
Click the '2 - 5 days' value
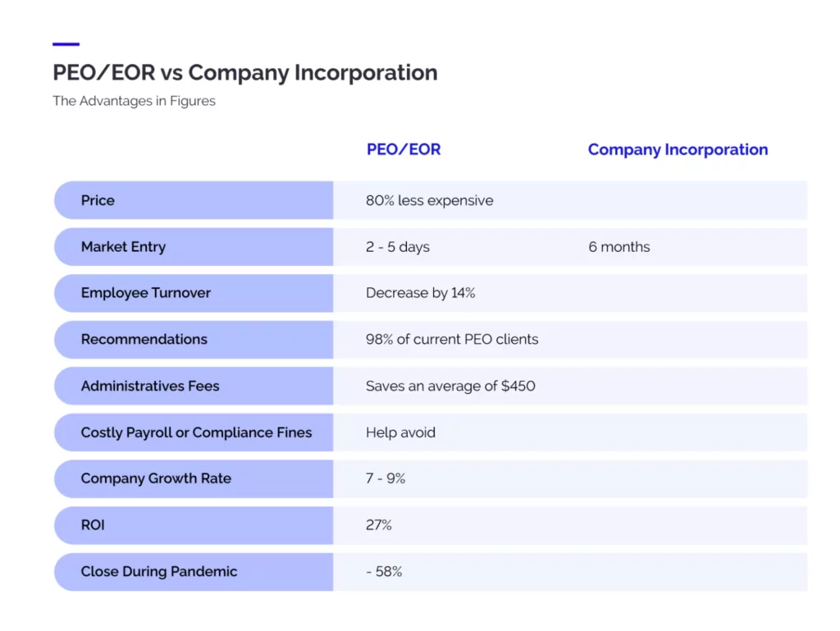point(397,247)
